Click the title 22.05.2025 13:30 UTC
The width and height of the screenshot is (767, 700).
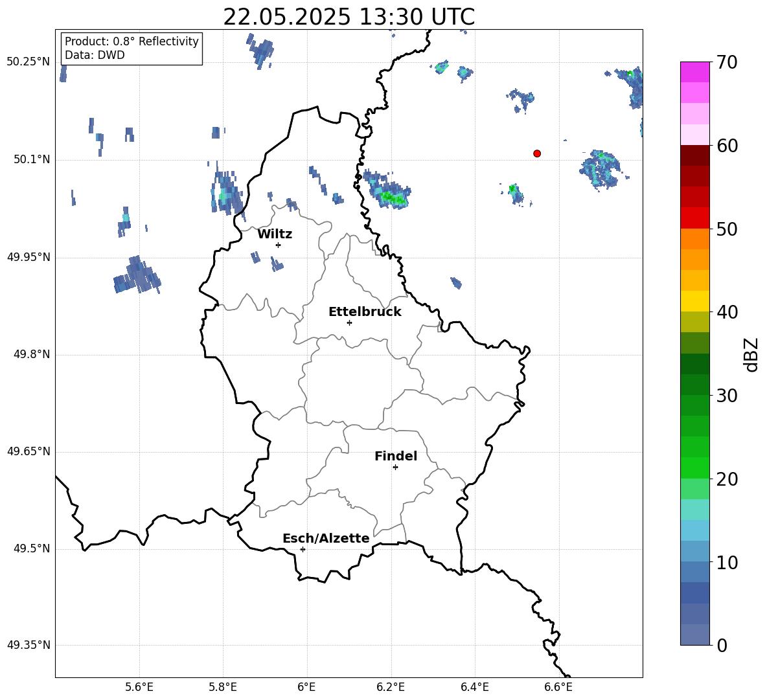click(x=349, y=17)
